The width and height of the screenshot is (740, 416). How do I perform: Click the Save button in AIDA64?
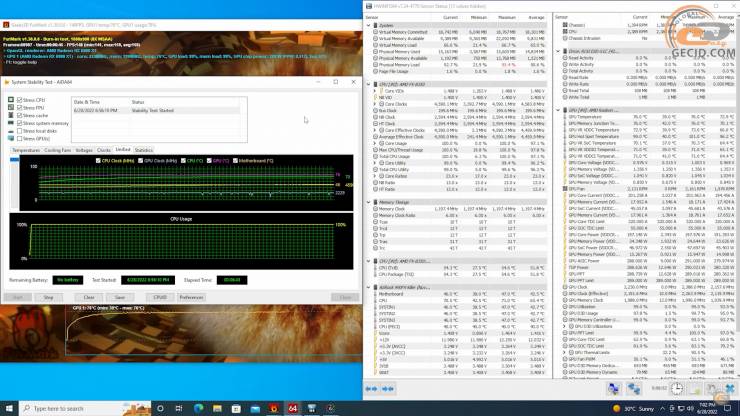(120, 297)
